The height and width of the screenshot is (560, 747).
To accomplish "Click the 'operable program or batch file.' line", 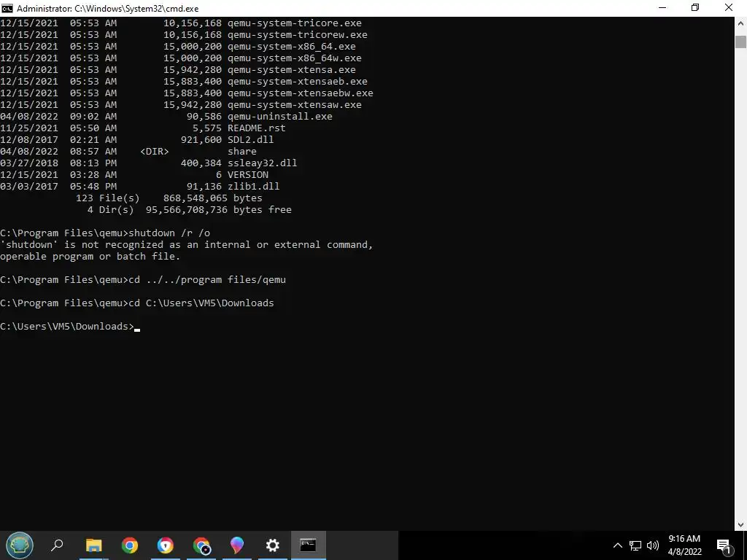I will [x=90, y=256].
